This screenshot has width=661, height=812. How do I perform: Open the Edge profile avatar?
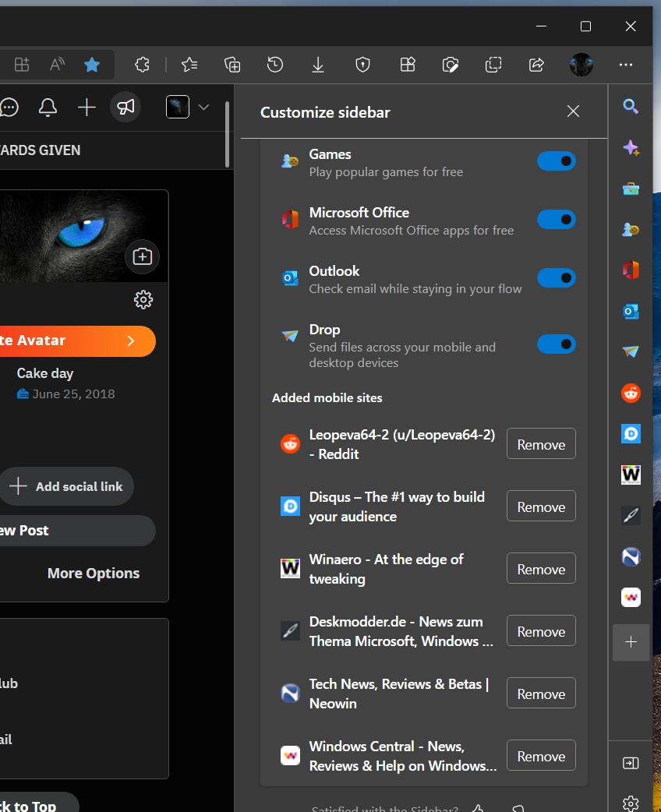click(581, 65)
